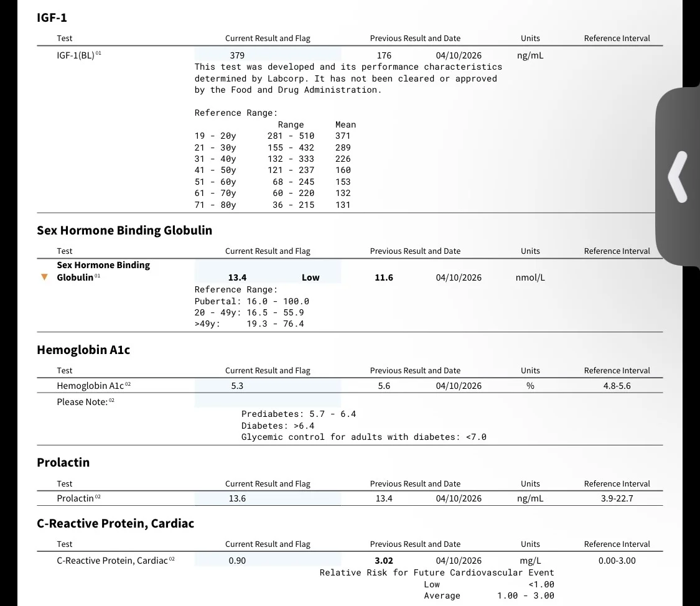Click the orange low-flag triangle beside Globulin
Image resolution: width=700 pixels, height=606 pixels.
pyautogui.click(x=44, y=277)
